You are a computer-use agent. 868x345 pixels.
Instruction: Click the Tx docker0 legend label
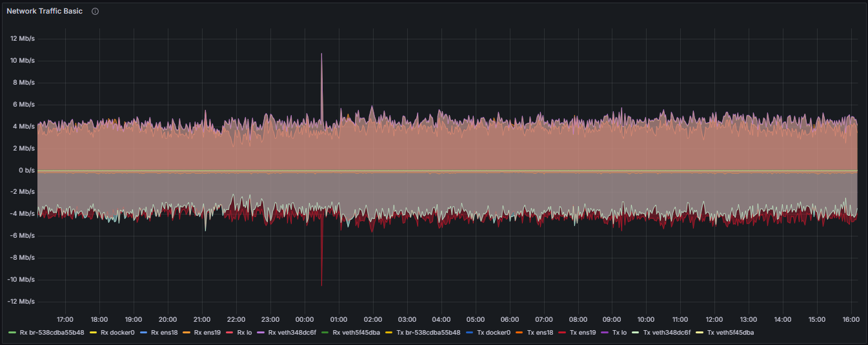pos(494,333)
